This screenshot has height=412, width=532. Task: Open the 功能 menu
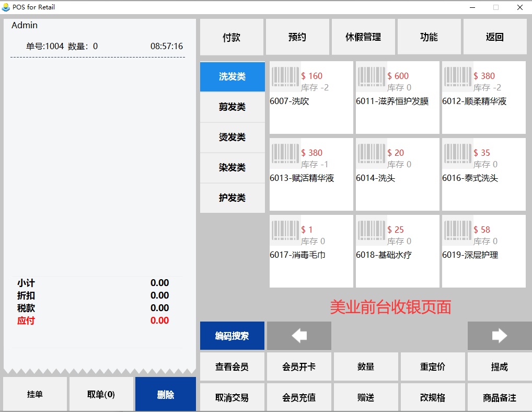click(429, 37)
